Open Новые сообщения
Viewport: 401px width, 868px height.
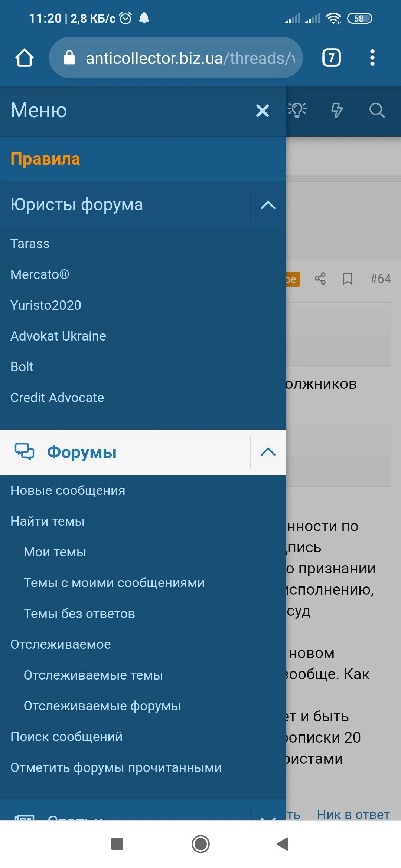click(68, 490)
